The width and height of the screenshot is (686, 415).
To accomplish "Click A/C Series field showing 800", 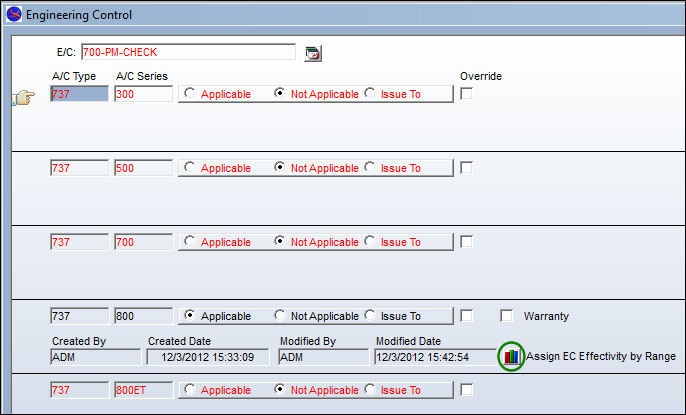I will tap(144, 316).
